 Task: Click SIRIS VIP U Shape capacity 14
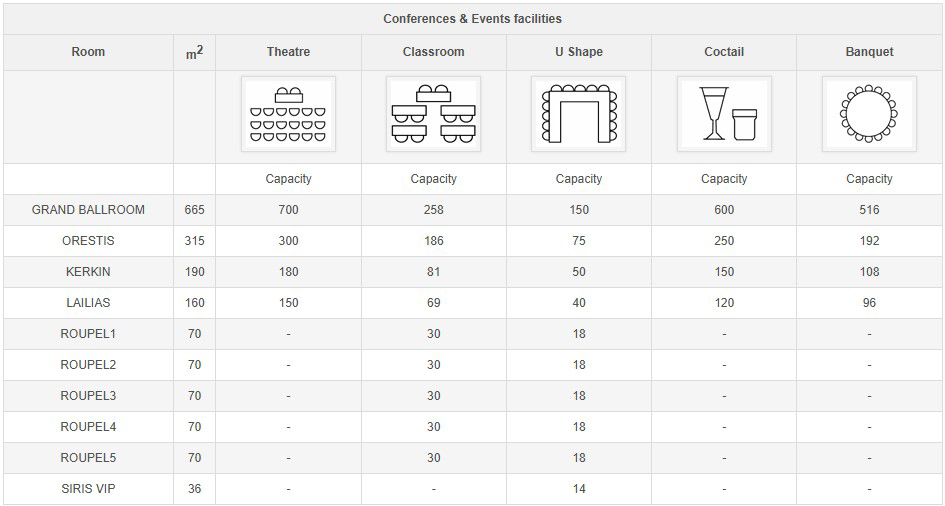(x=579, y=489)
